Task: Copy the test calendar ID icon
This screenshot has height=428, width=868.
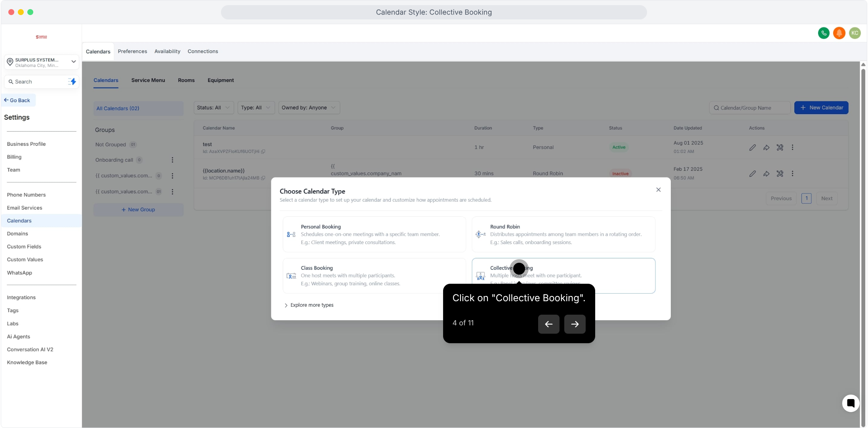Action: point(263,151)
